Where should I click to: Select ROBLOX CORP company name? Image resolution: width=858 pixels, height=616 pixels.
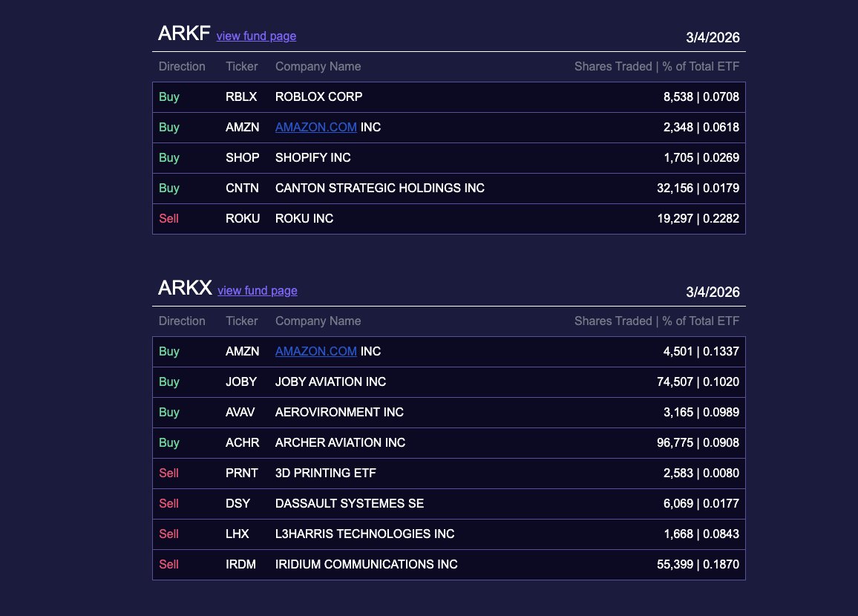318,96
